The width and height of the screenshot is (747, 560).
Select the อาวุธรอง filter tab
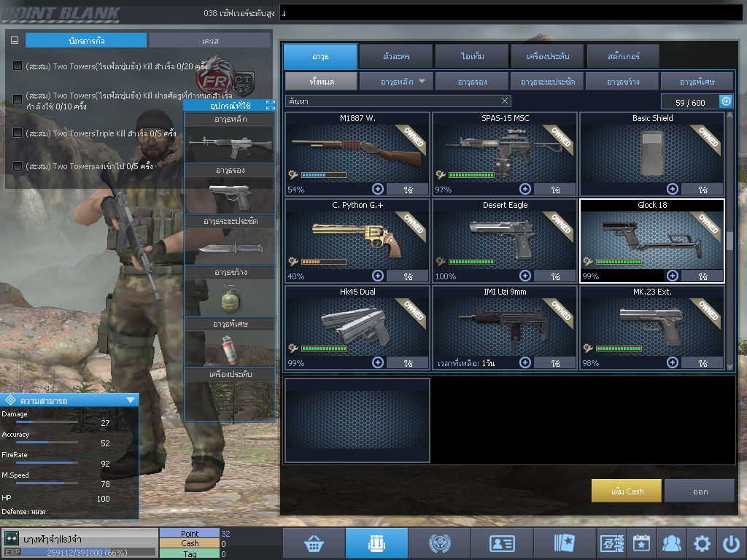click(472, 82)
